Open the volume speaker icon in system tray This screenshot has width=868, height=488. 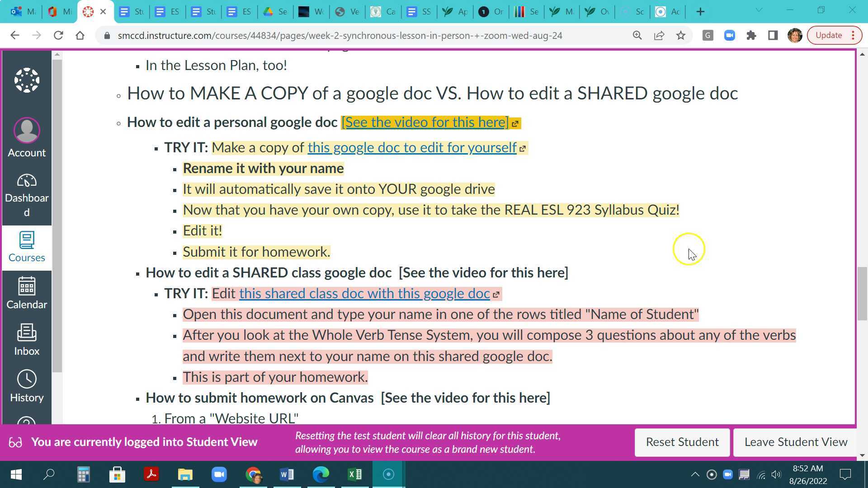click(776, 474)
